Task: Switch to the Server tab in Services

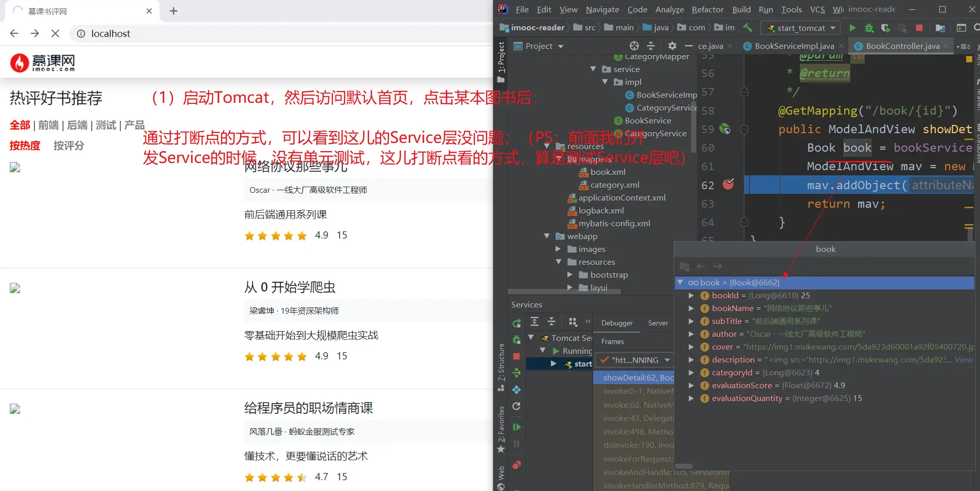Action: pos(658,323)
